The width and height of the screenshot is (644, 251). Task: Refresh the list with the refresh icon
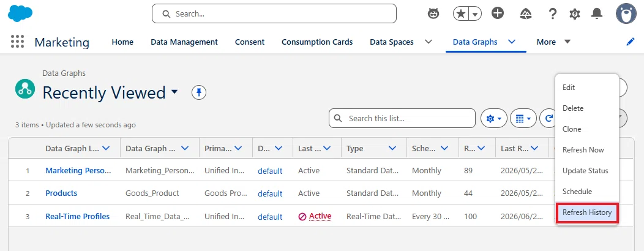pos(549,119)
